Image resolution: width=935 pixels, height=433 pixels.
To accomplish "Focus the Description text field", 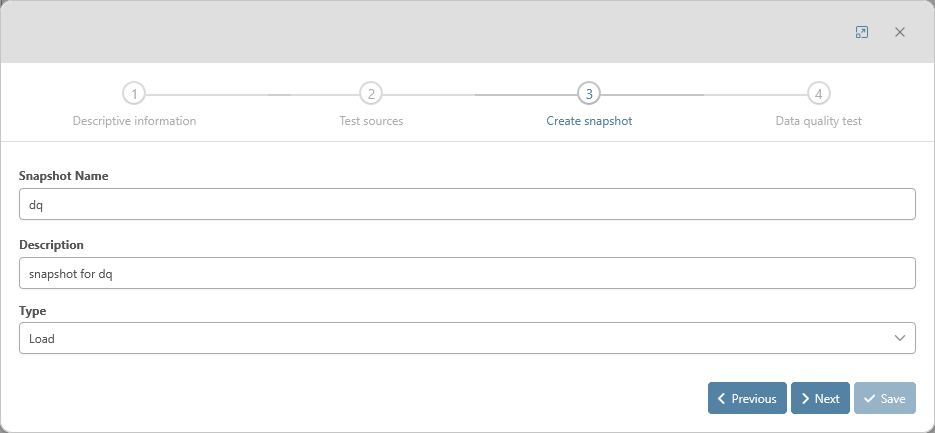I will [x=467, y=273].
